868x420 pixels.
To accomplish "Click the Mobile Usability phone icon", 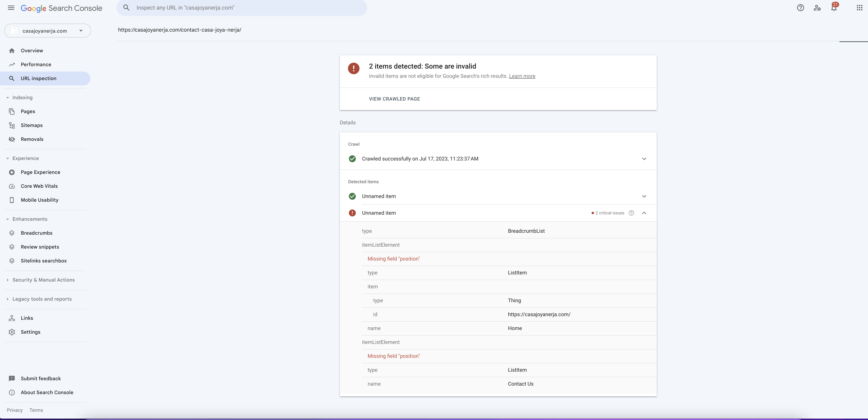I will point(12,200).
